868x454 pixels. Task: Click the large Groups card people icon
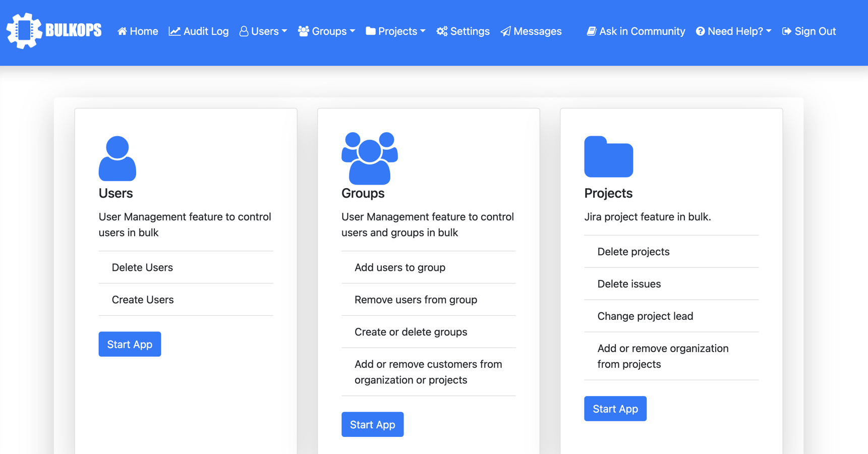(x=370, y=158)
